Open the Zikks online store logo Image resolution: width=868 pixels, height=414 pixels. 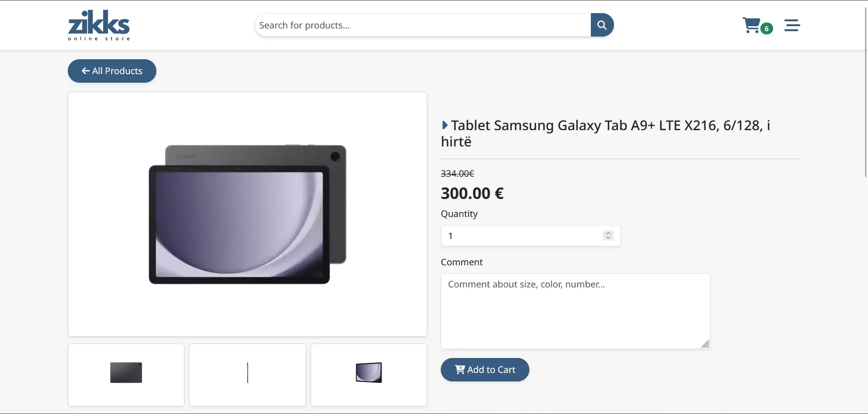click(99, 25)
